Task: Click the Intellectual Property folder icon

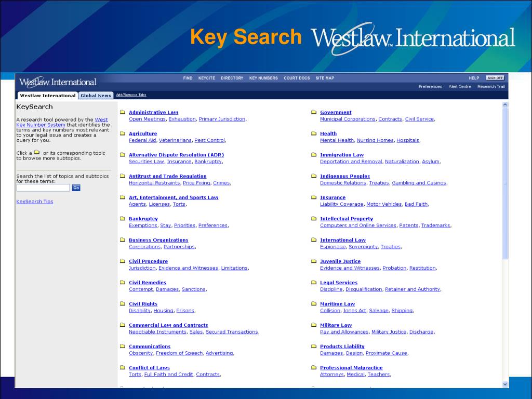Action: tap(314, 219)
